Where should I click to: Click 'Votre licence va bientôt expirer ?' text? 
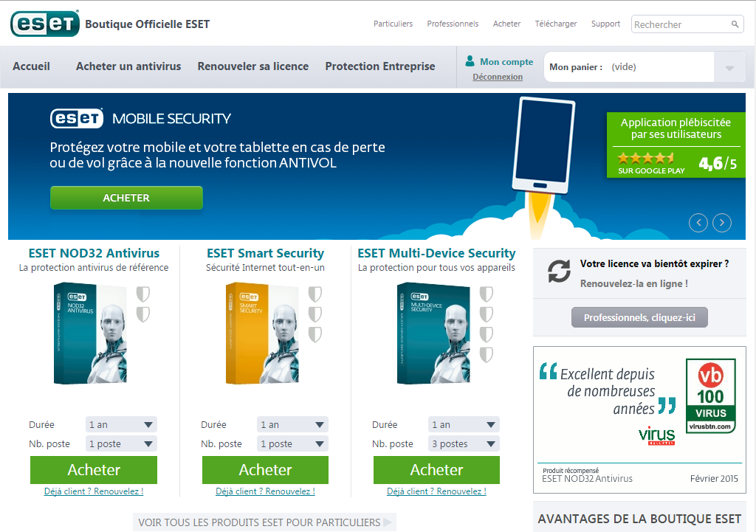[654, 263]
